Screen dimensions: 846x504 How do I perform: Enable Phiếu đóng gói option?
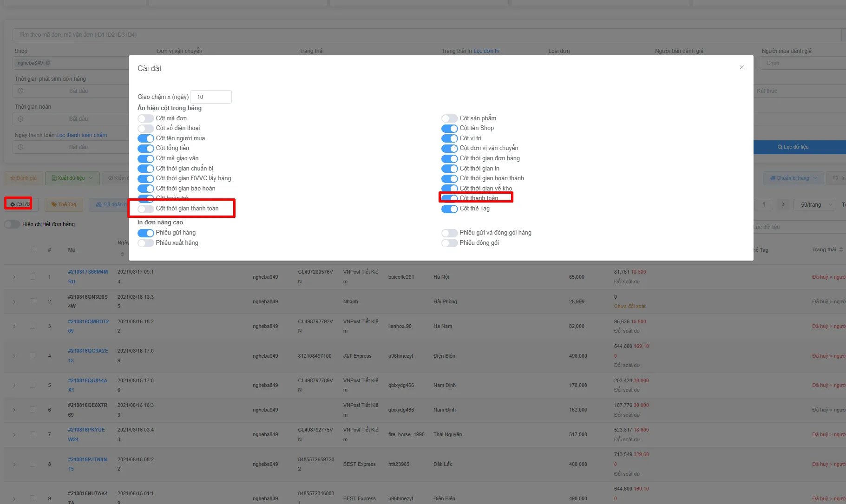[449, 243]
